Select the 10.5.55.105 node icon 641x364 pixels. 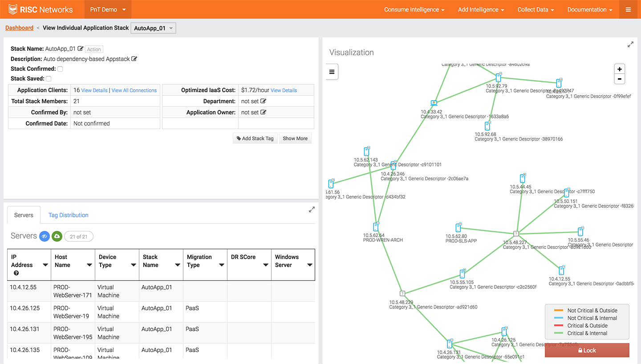click(463, 274)
